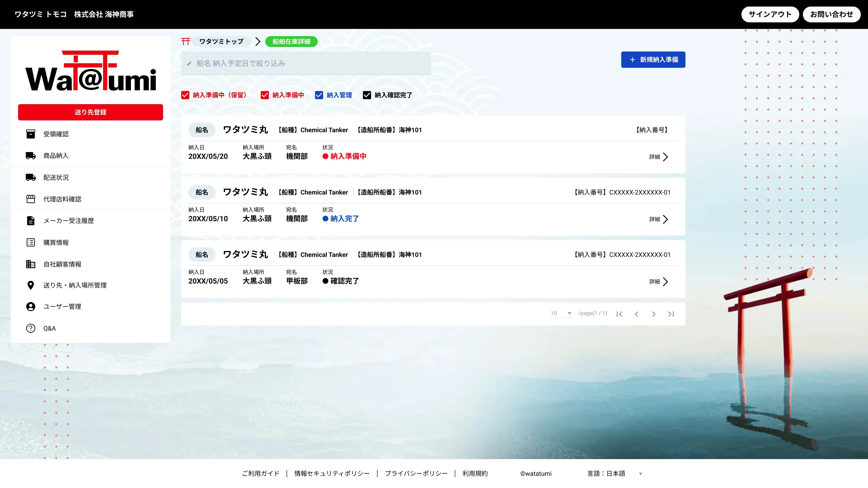Open the 自社顧客情報 menu item
868x488 pixels.
[x=90, y=264]
